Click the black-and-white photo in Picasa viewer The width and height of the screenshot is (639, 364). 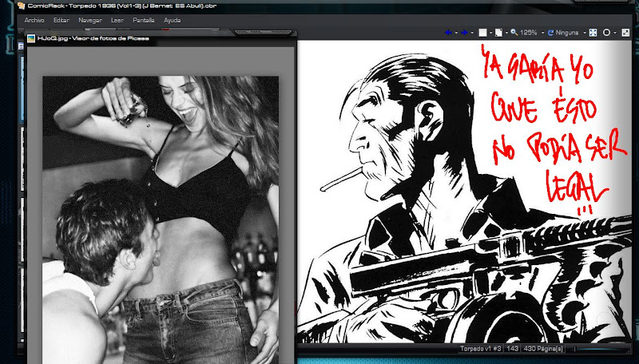click(x=161, y=220)
